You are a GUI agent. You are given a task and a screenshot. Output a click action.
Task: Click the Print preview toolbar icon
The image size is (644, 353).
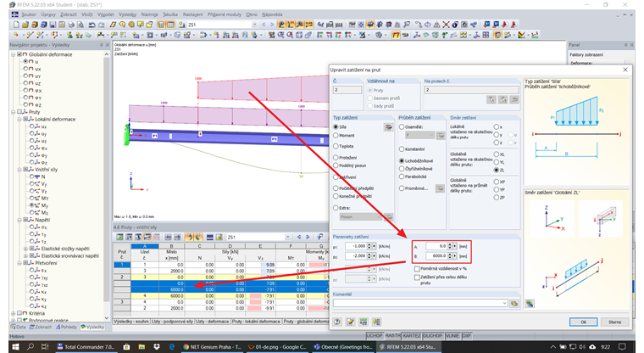tap(80, 25)
